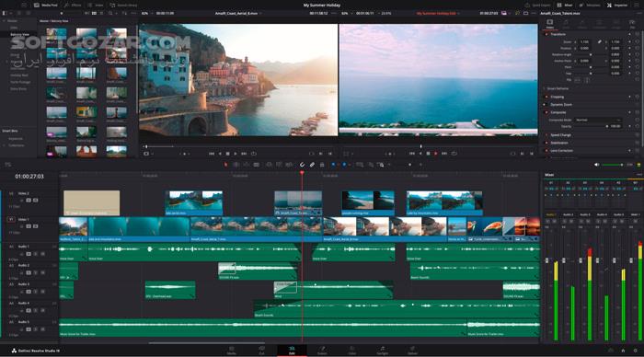Screen dimensions: 644x357
Task: Mute the Audio 1 track
Action: (x=42, y=254)
